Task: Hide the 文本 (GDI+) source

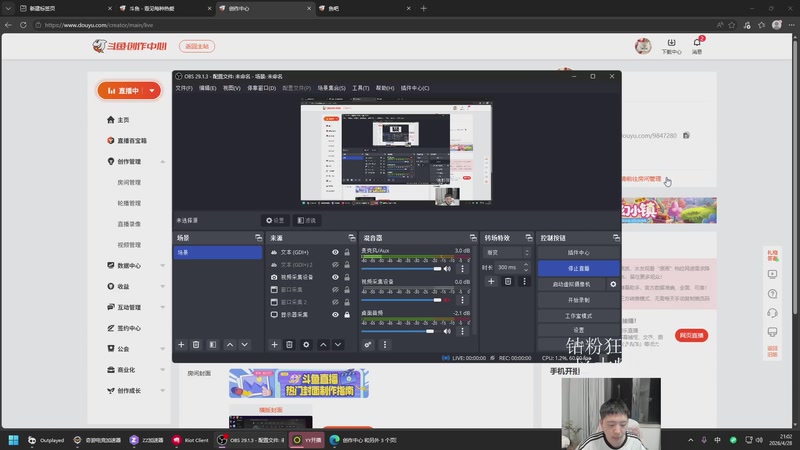Action: coord(335,252)
